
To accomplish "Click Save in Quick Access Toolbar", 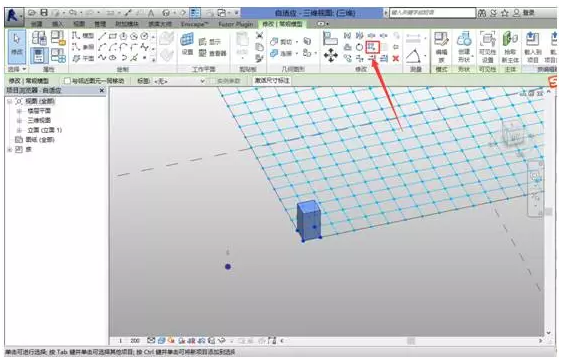I will 44,13.
